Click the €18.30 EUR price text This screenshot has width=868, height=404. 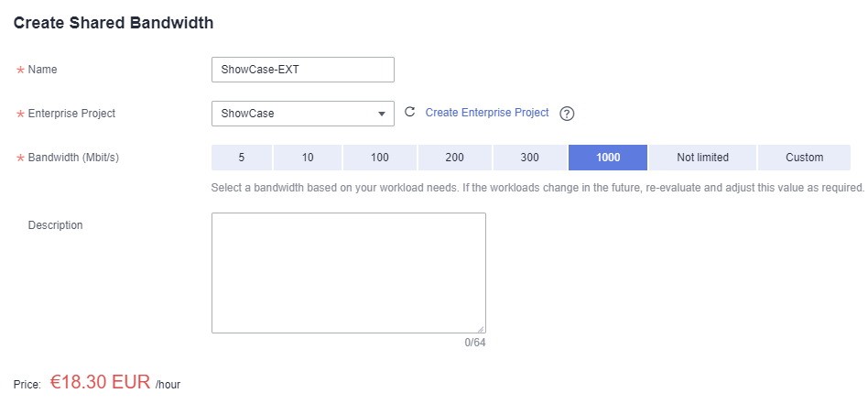pos(100,383)
